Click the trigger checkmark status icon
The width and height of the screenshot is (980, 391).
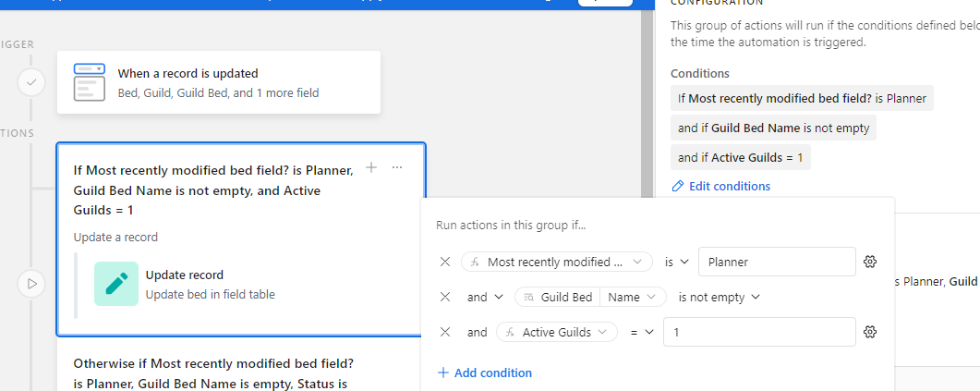point(31,82)
